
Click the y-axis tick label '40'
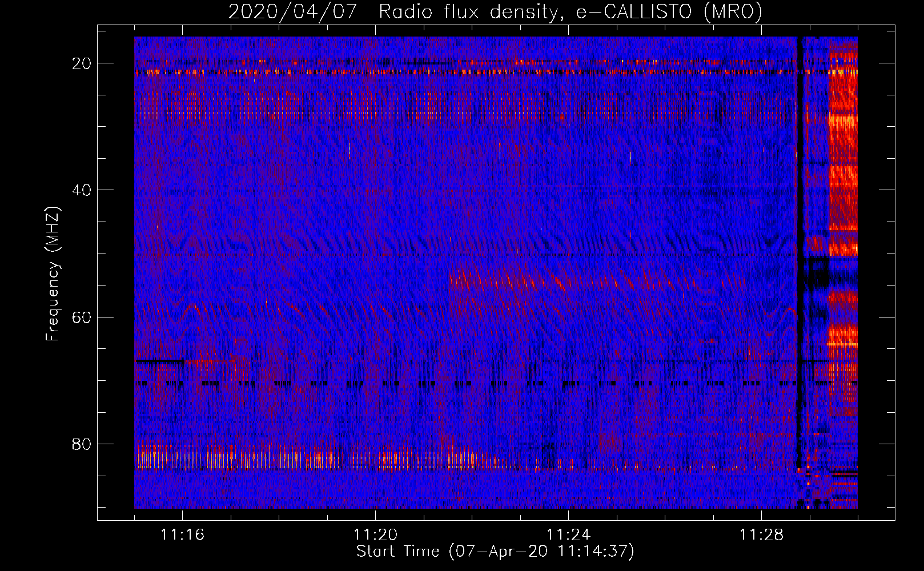tap(82, 190)
